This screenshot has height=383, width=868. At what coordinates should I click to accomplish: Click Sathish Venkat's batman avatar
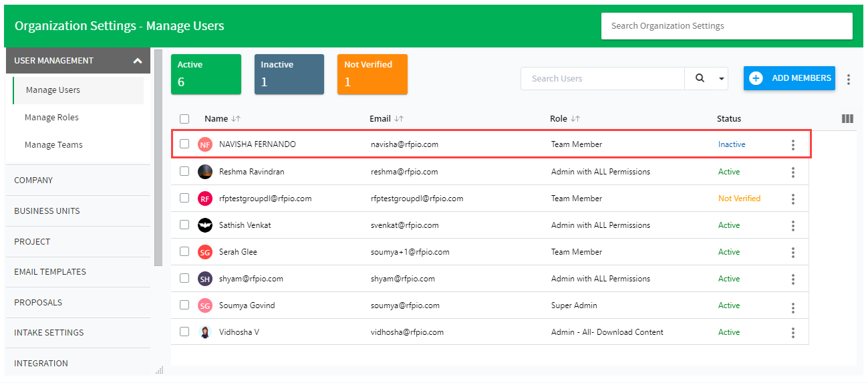coord(205,225)
